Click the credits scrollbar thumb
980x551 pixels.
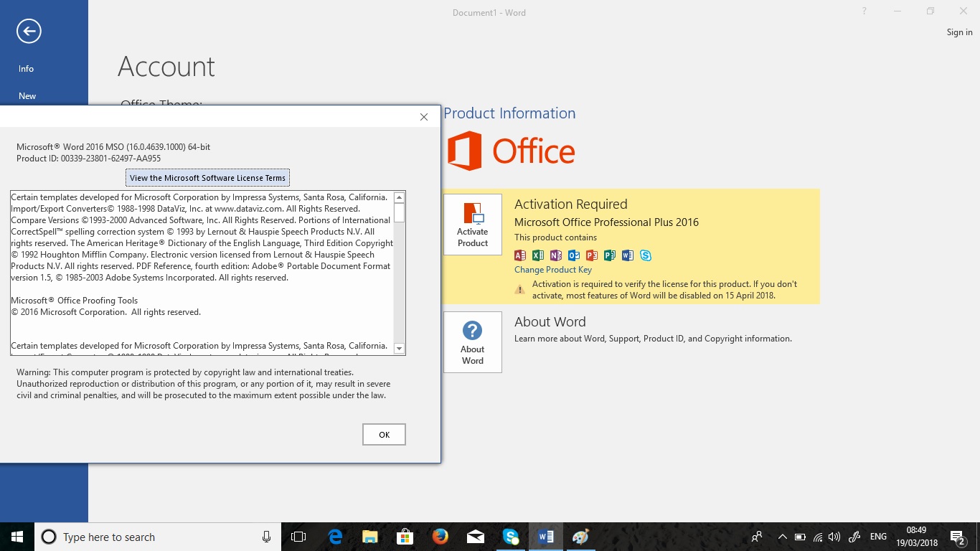coord(400,213)
